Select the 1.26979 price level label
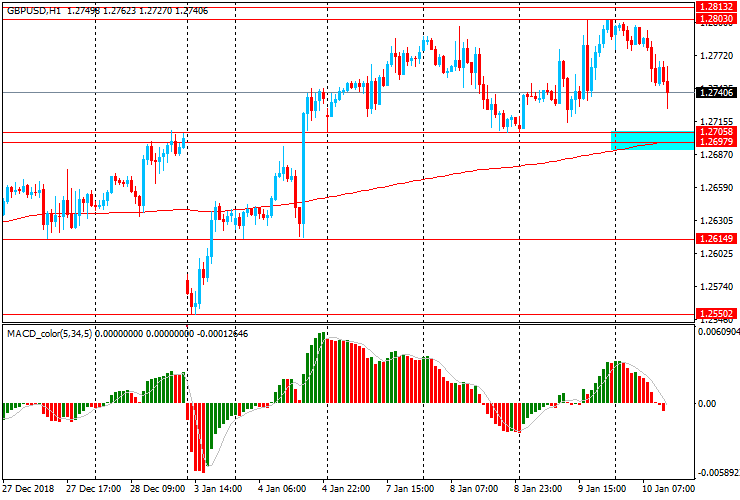Screen dimensions: 740x500 pyautogui.click(x=716, y=142)
